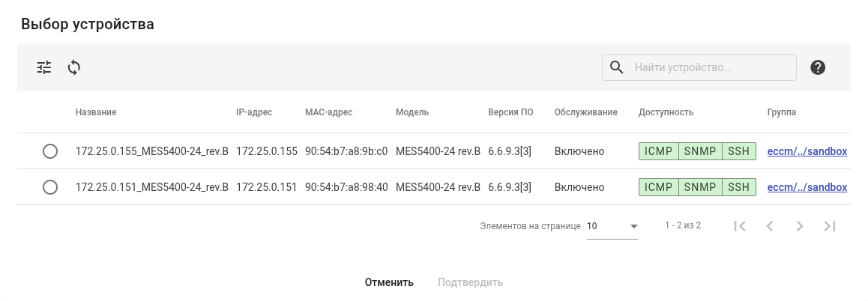Select device 172.25.0.151 radio button
This screenshot has width=868, height=301.
coord(50,187)
